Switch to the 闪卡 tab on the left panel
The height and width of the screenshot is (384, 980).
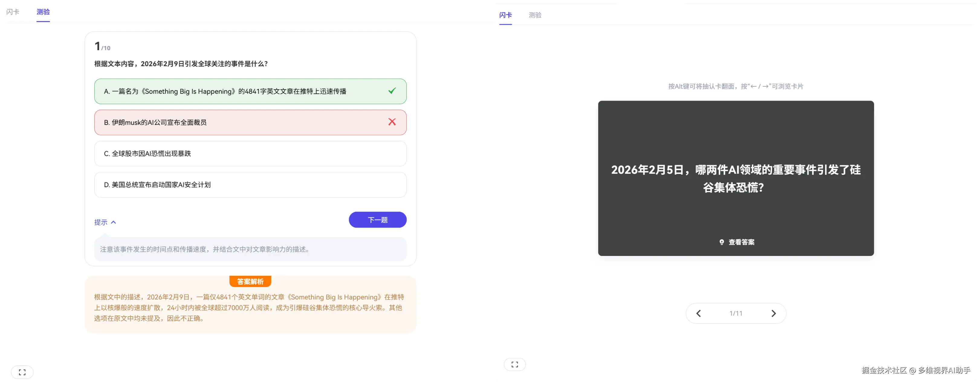pyautogui.click(x=13, y=12)
